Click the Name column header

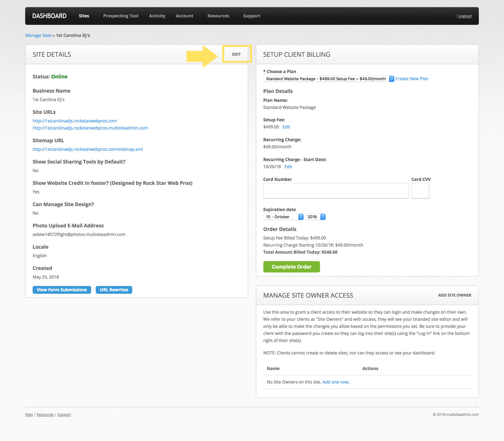tap(273, 369)
